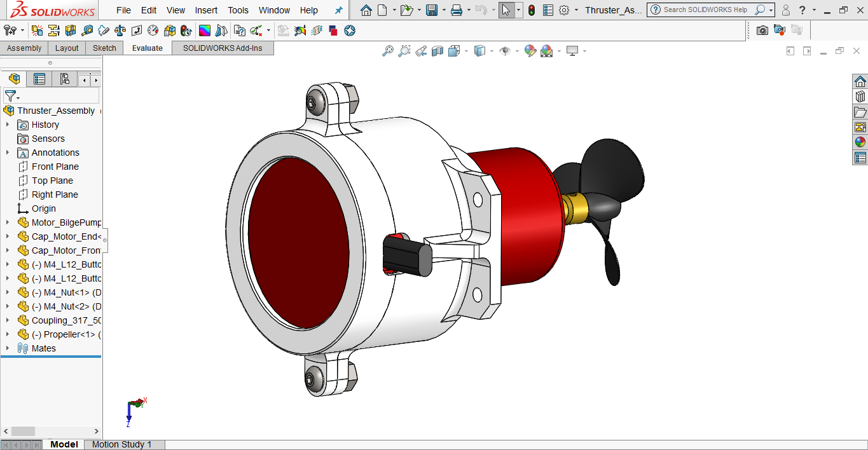Select the Measure tape tool

pyautogui.click(x=87, y=31)
